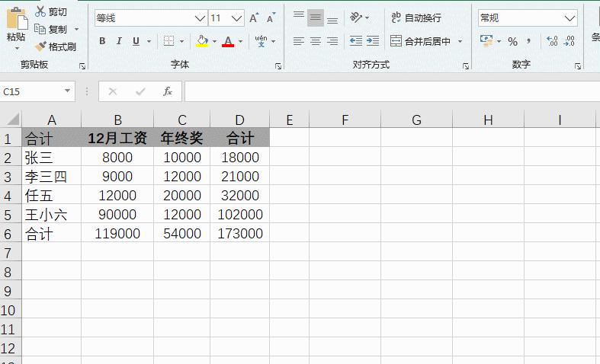600x364 pixels.
Task: Click the Name Box showing C15
Action: coord(30,92)
